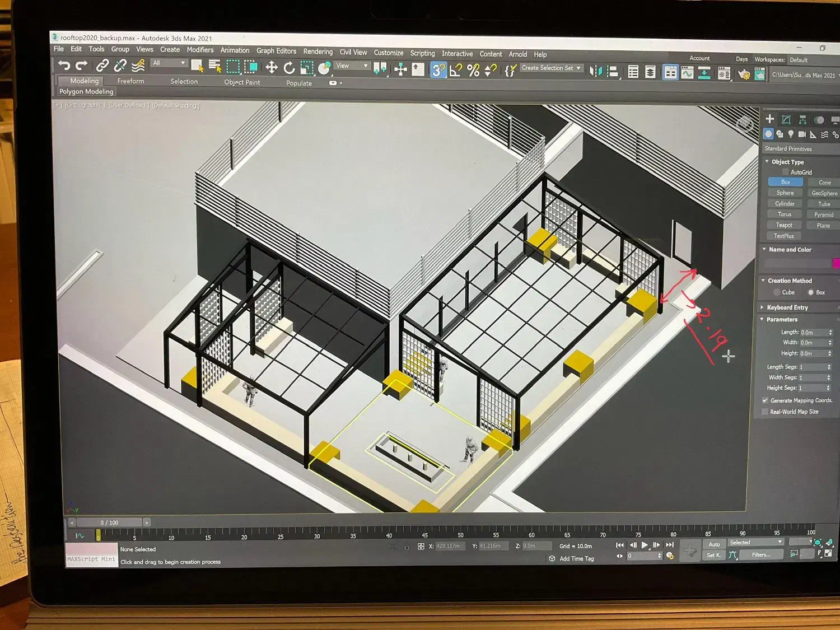Viewport: 840px width, 630px height.
Task: Open the Modify panel tab icon
Action: (x=786, y=119)
